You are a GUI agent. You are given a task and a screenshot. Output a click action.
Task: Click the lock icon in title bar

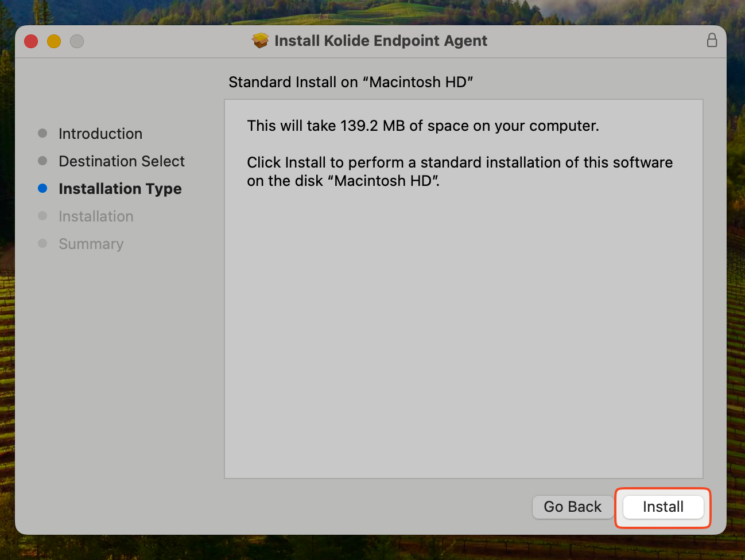pyautogui.click(x=712, y=40)
